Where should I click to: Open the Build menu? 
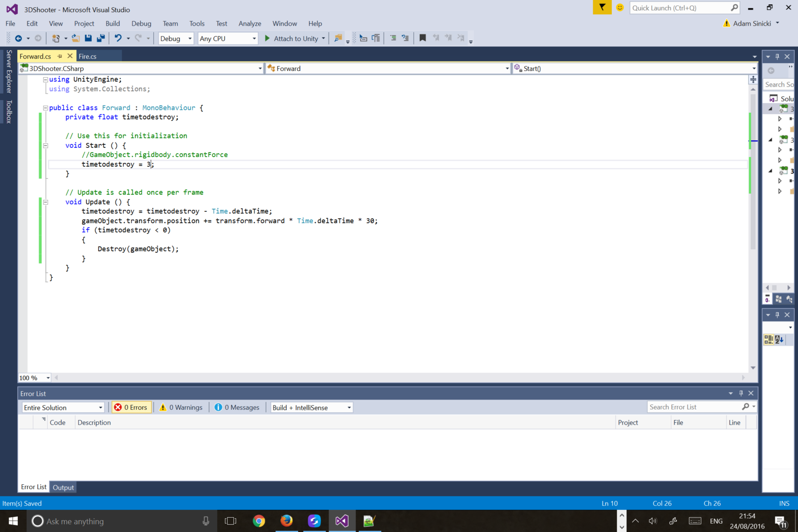(112, 24)
